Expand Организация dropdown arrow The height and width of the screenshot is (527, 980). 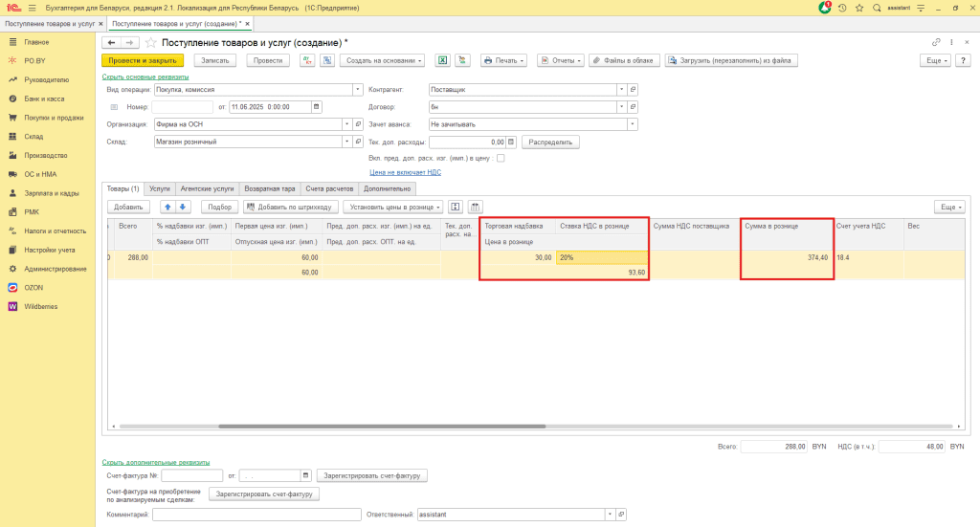pos(346,124)
